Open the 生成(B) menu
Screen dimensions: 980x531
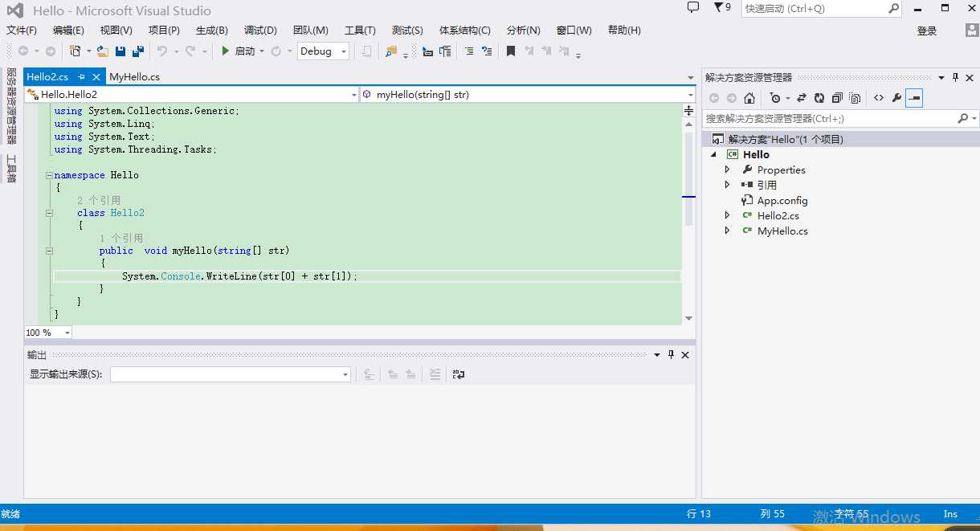pos(212,30)
